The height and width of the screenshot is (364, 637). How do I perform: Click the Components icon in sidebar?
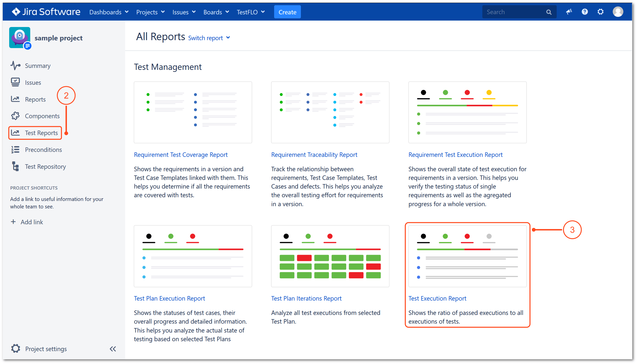pos(15,116)
